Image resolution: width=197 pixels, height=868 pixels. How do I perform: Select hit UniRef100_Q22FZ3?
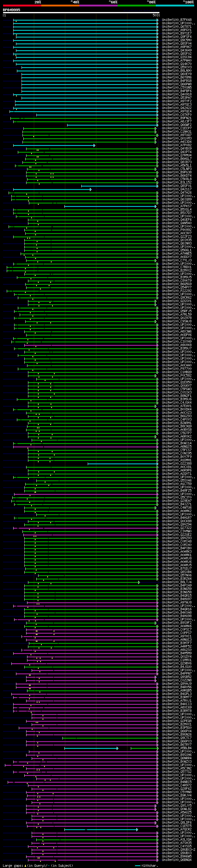[x=177, y=236]
